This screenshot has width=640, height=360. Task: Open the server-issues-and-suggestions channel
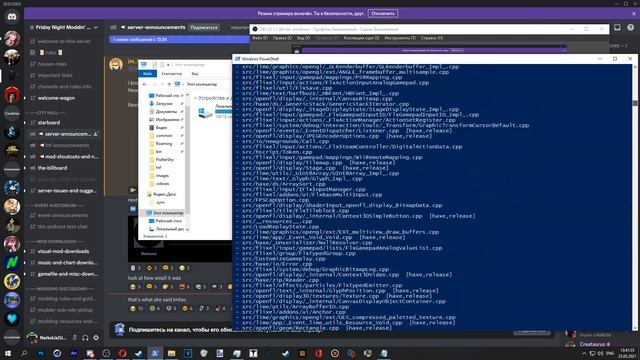pyautogui.click(x=67, y=191)
